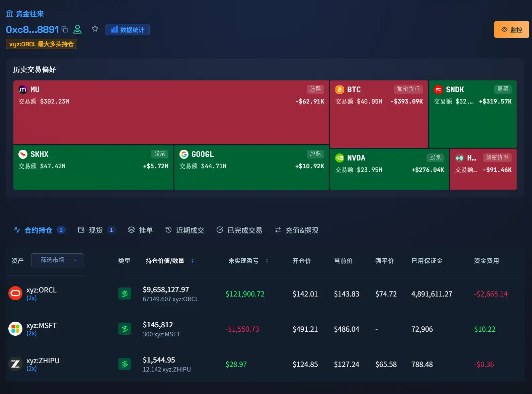Click the 合约持仓 tab pulse icon
Image resolution: width=532 pixels, height=394 pixels.
tap(17, 230)
